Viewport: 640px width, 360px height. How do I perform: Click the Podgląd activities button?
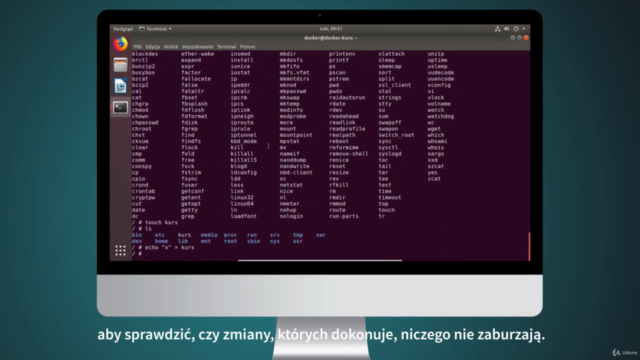click(123, 29)
